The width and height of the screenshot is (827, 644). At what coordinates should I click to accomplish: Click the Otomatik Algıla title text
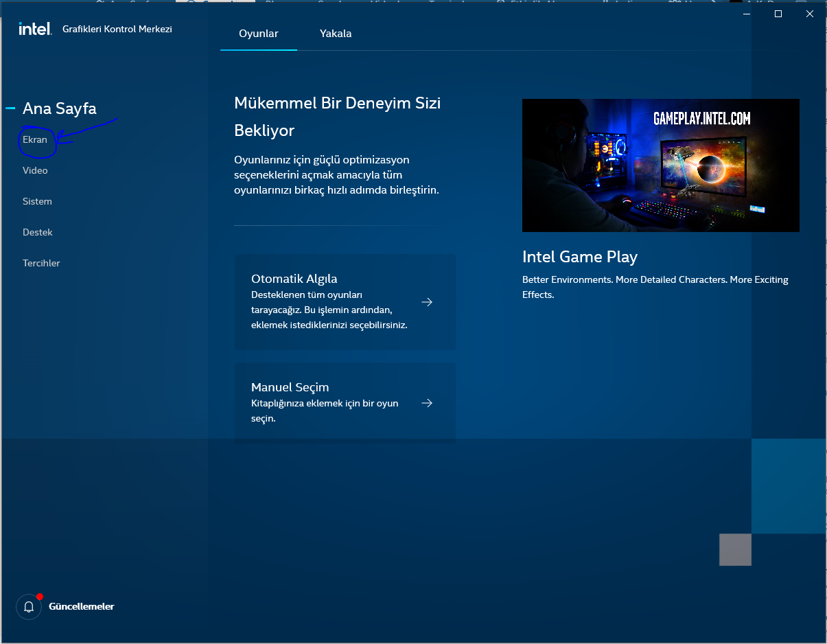click(294, 279)
